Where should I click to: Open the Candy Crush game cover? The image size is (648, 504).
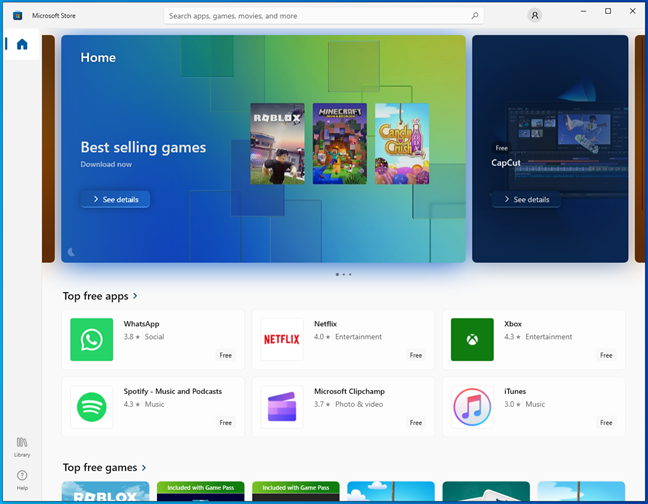coord(402,144)
